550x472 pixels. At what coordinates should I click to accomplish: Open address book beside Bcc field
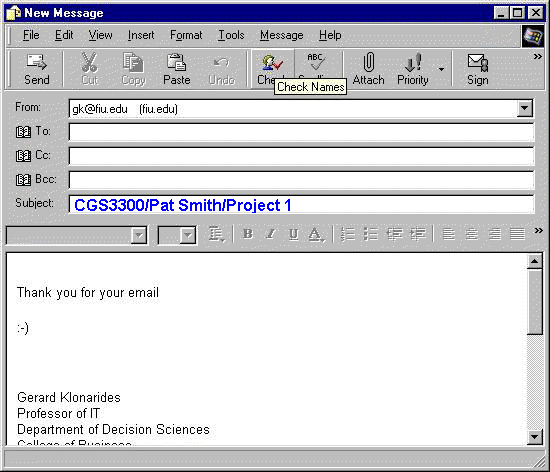(23, 180)
